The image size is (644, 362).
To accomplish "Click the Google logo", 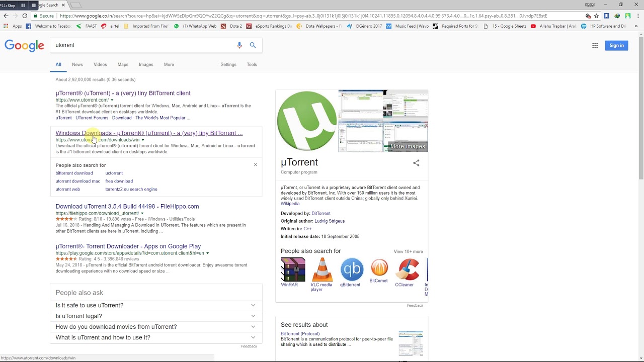I will pos(25,46).
